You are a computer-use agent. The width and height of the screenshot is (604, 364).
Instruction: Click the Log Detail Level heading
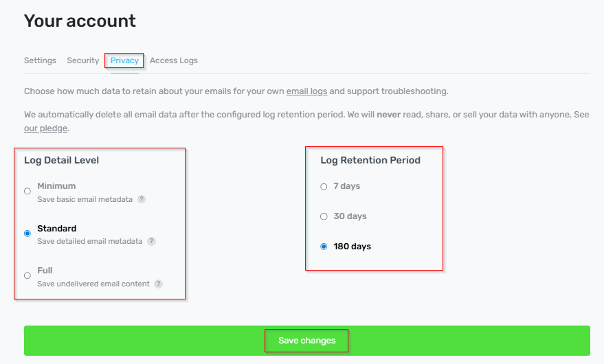pyautogui.click(x=62, y=160)
